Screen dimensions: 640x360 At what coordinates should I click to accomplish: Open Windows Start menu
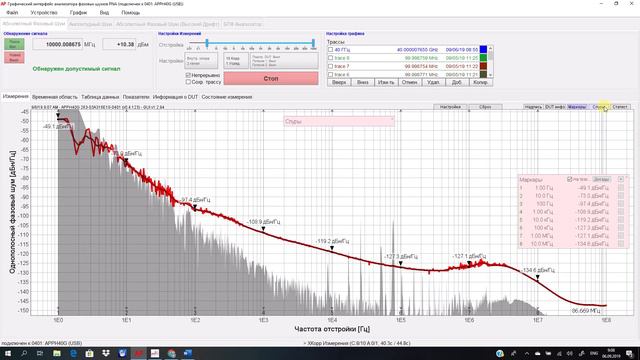(8, 353)
